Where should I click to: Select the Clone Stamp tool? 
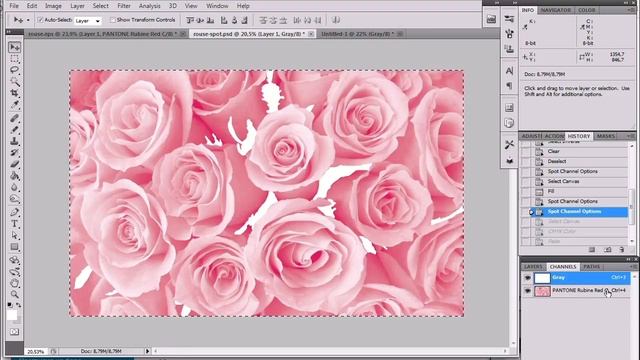pyautogui.click(x=15, y=141)
